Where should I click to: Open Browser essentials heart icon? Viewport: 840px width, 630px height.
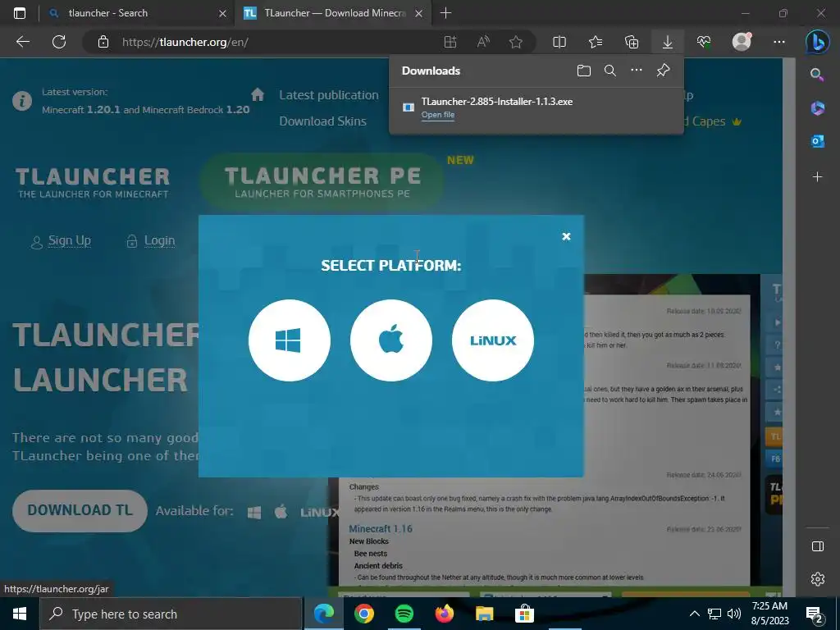click(704, 42)
